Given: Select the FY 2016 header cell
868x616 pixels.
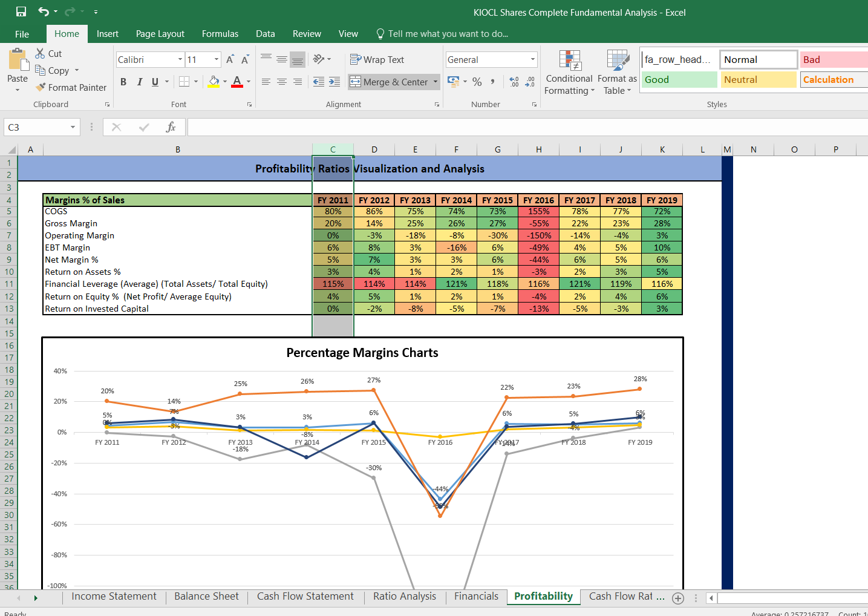Looking at the screenshot, I should tap(538, 200).
